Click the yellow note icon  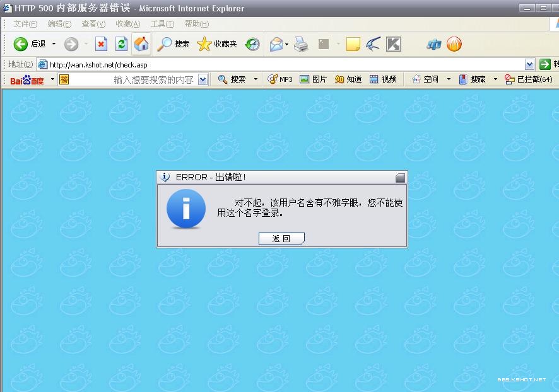coord(353,44)
